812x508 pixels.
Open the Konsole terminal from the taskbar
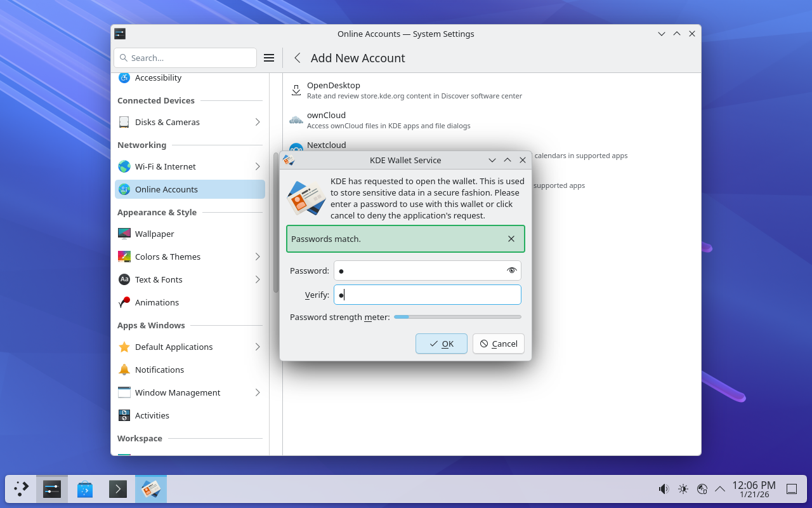[118, 489]
